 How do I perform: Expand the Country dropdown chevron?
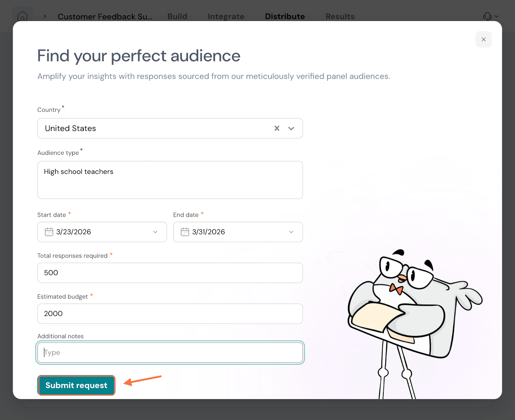click(291, 128)
